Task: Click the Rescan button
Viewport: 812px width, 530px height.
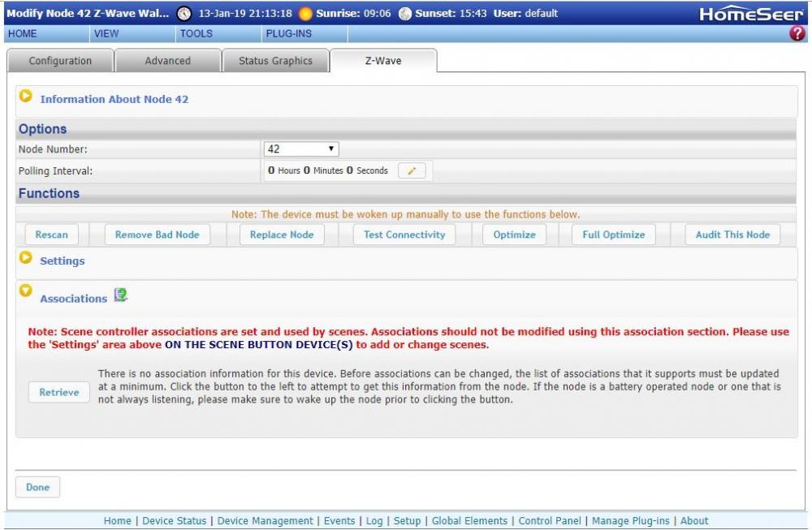Action: click(x=52, y=235)
